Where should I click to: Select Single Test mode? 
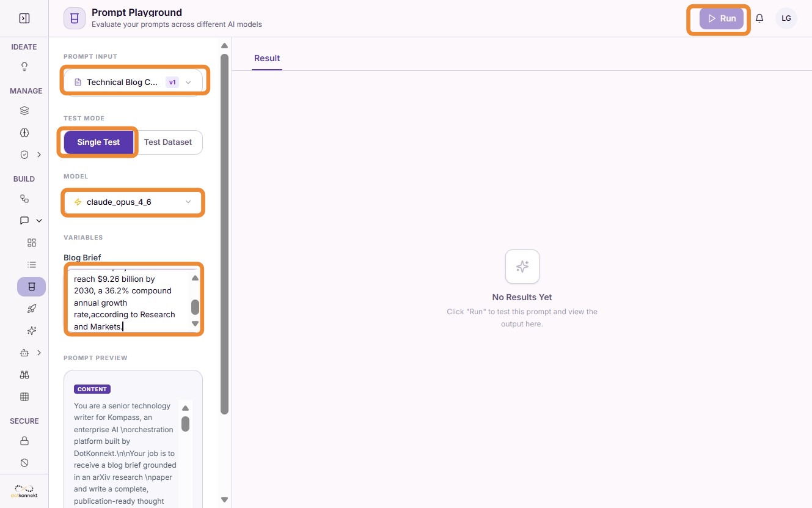98,142
